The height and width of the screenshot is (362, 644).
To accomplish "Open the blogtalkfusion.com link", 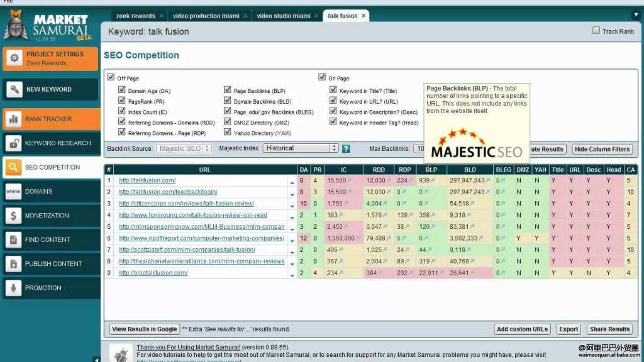I will 153,273.
